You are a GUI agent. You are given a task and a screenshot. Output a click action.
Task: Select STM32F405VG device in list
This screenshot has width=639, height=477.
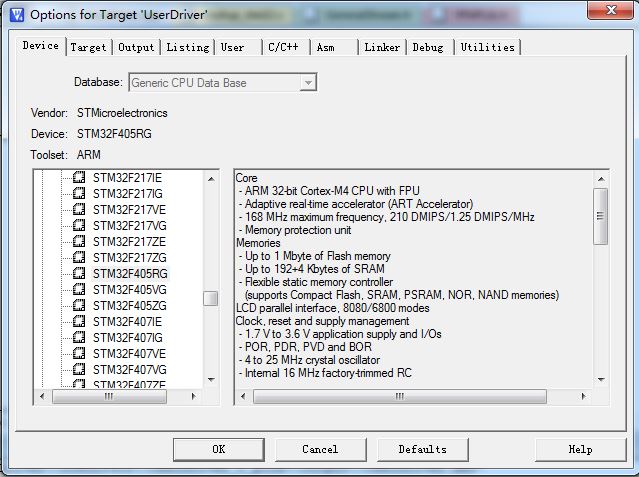(130, 289)
